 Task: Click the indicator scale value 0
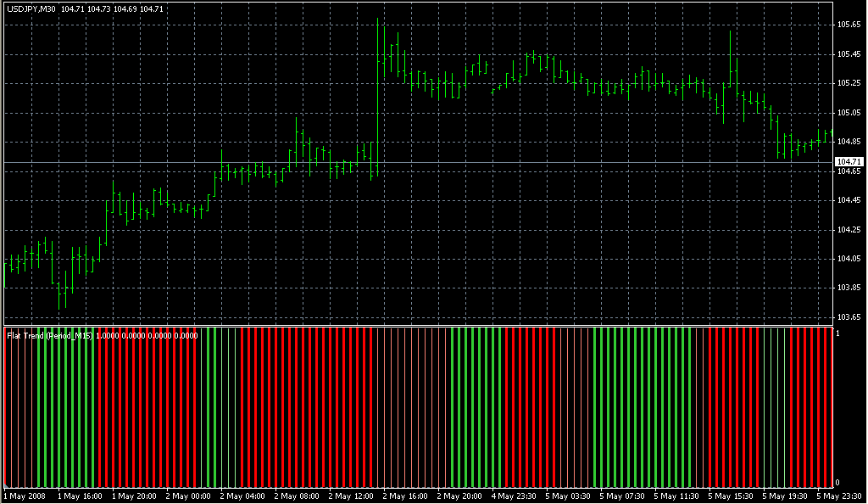pyautogui.click(x=837, y=483)
